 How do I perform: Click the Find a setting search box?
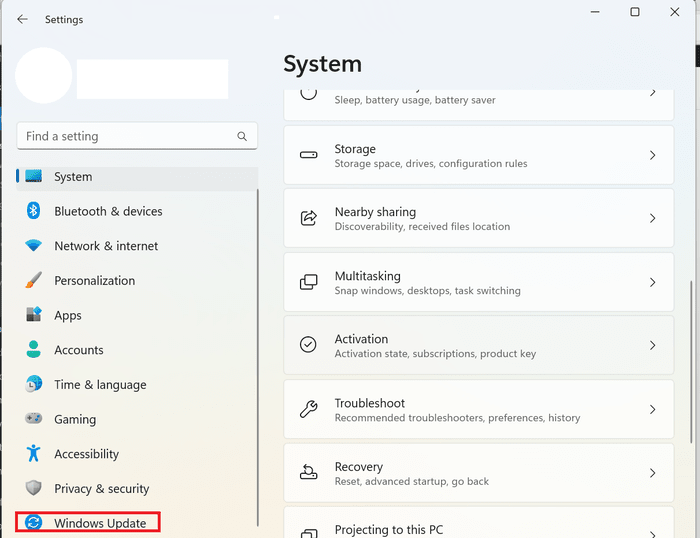click(137, 136)
